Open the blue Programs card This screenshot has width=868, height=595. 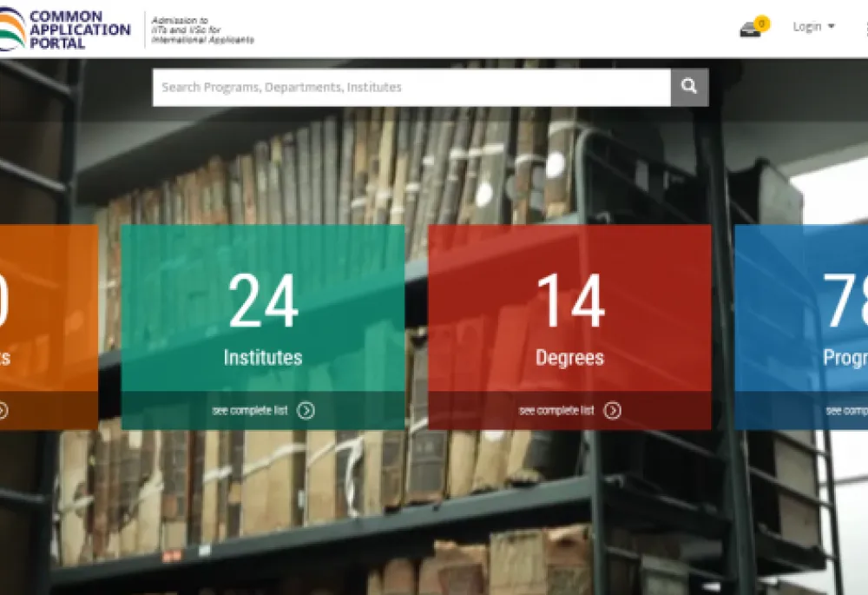click(x=801, y=327)
